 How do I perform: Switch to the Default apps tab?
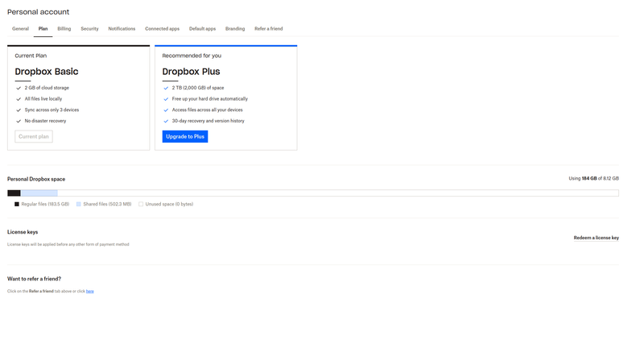coord(202,29)
